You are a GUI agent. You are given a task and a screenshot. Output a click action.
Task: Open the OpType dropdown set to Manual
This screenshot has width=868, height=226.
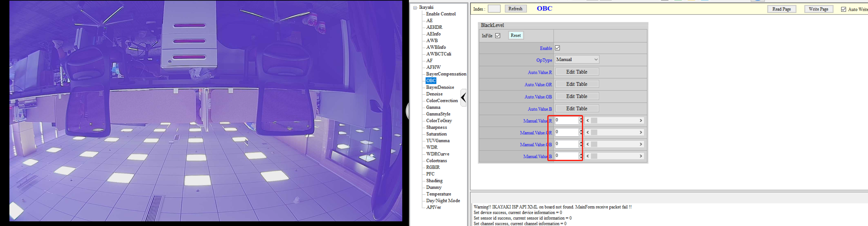pyautogui.click(x=577, y=60)
